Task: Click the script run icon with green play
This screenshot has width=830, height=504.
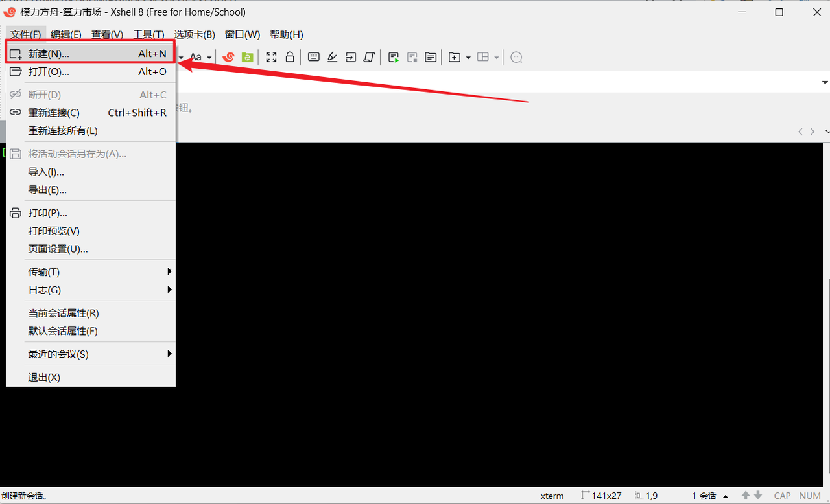Action: tap(394, 57)
